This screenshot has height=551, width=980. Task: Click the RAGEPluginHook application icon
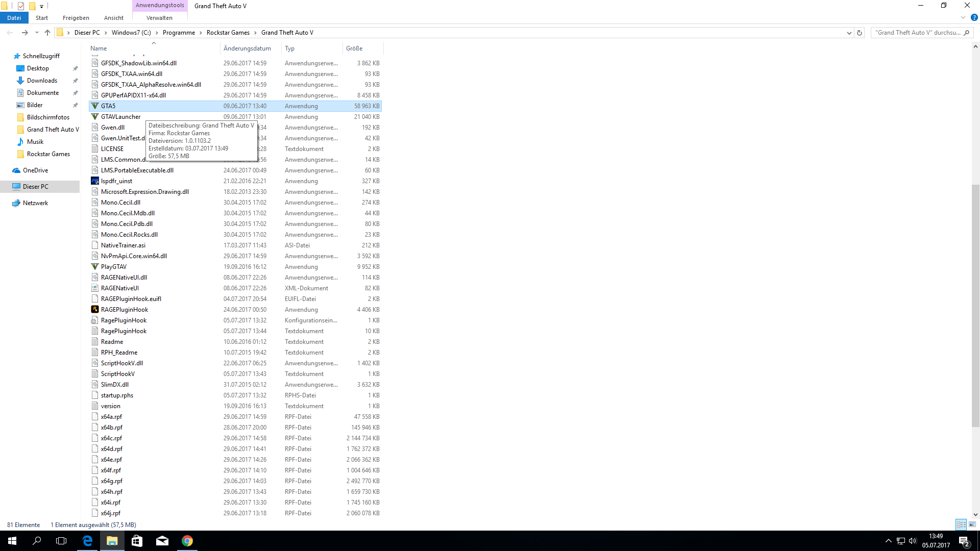click(95, 310)
